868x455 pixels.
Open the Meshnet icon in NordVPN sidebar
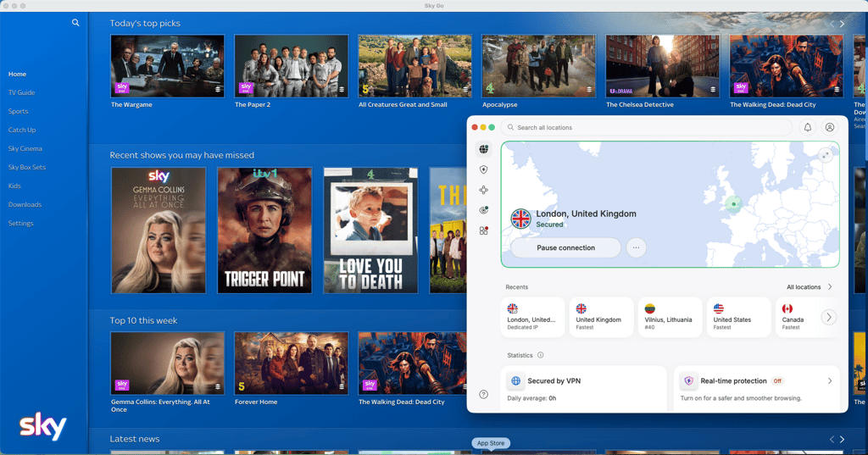[x=483, y=190]
